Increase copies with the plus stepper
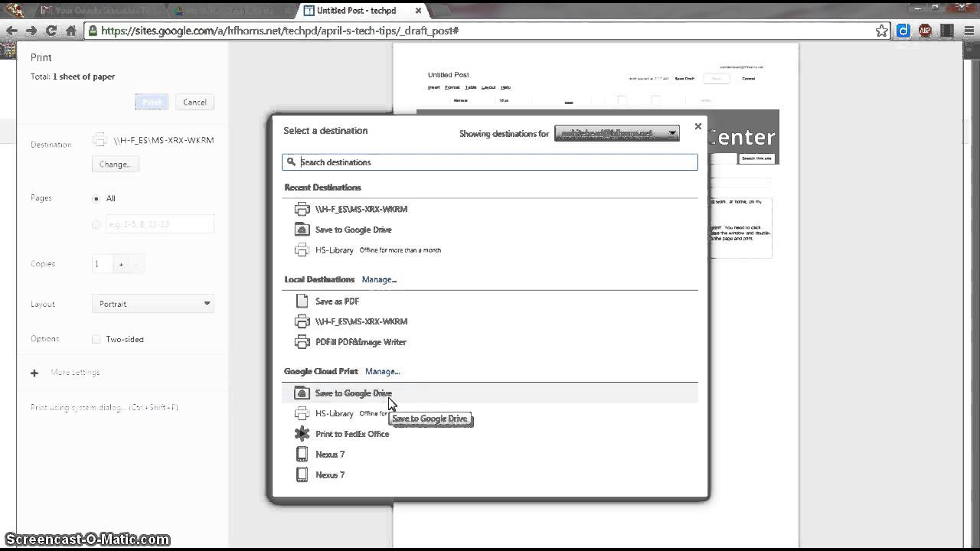Viewport: 980px width, 551px height. tap(121, 264)
